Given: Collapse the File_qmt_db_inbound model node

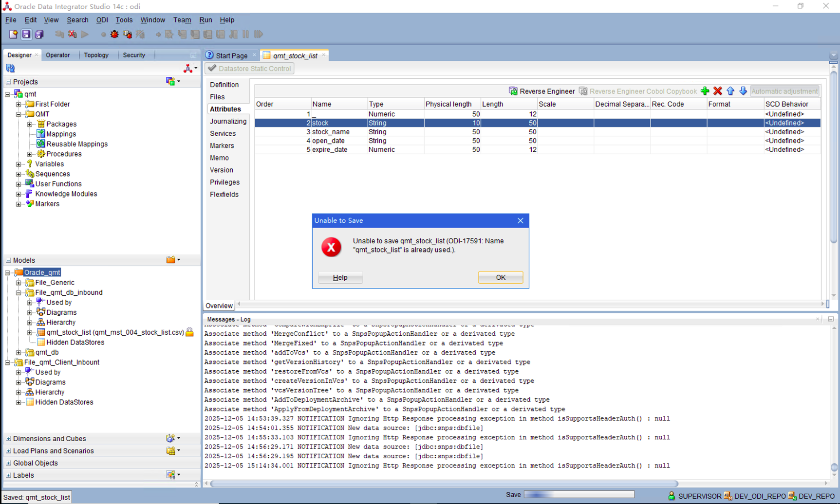Looking at the screenshot, I should 19,293.
